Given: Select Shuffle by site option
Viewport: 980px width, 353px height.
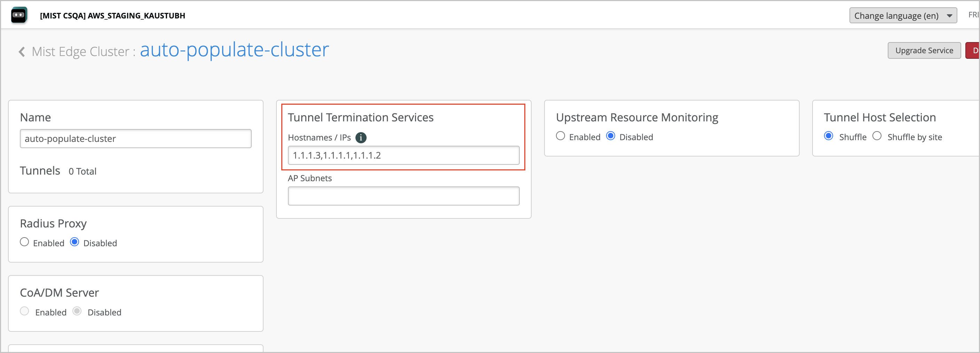Looking at the screenshot, I should [877, 136].
